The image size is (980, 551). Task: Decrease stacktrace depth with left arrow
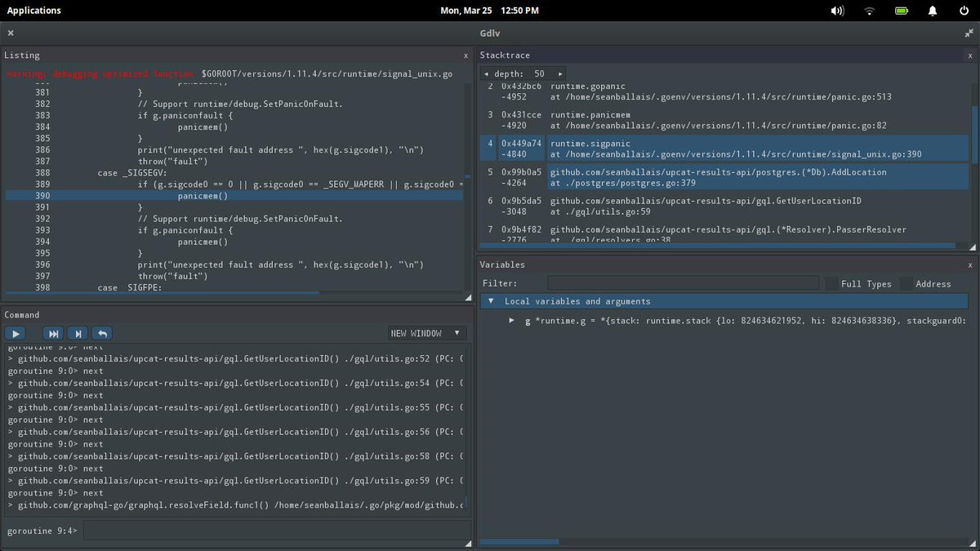487,73
